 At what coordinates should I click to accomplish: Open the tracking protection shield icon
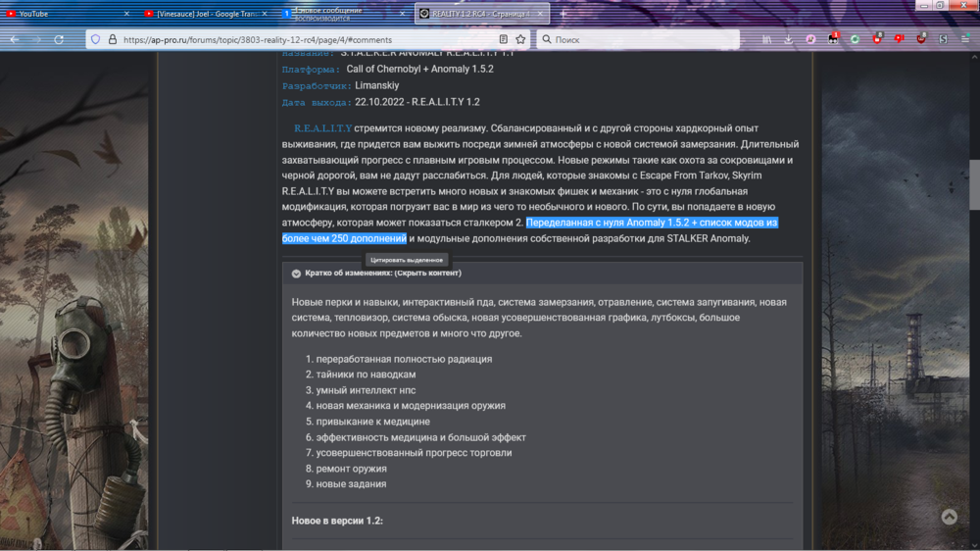pyautogui.click(x=96, y=39)
